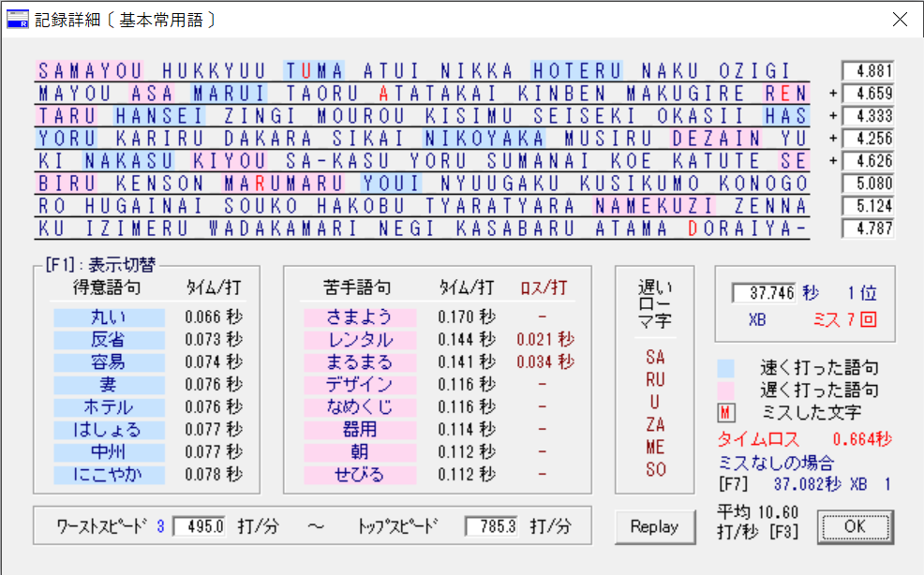Click the strong word にこやか

click(109, 475)
